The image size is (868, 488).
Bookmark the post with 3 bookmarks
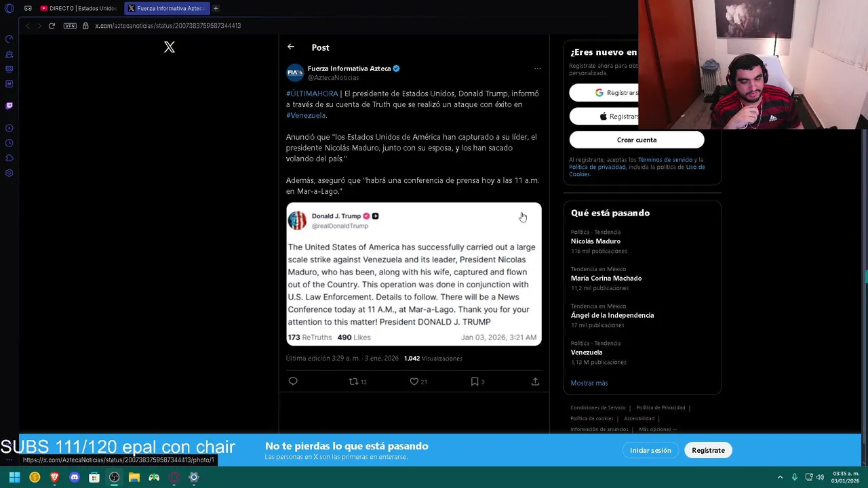coord(477,382)
